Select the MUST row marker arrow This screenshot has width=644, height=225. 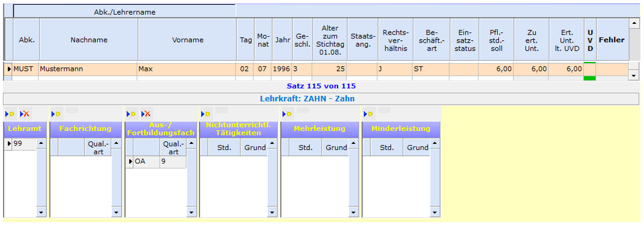[x=9, y=69]
